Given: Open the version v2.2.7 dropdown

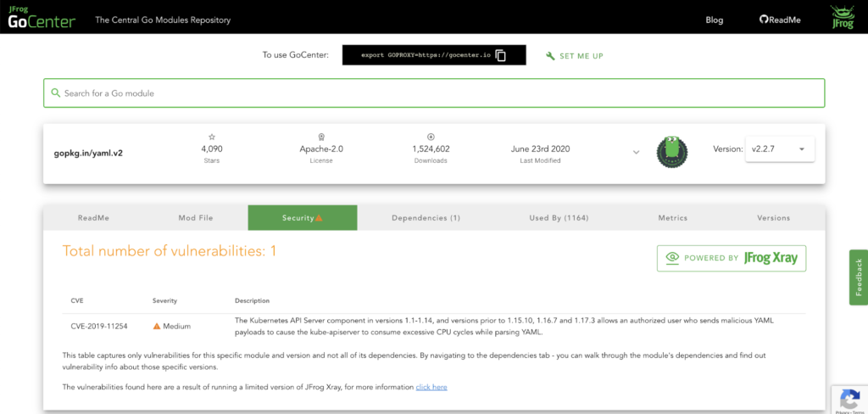Looking at the screenshot, I should [779, 149].
